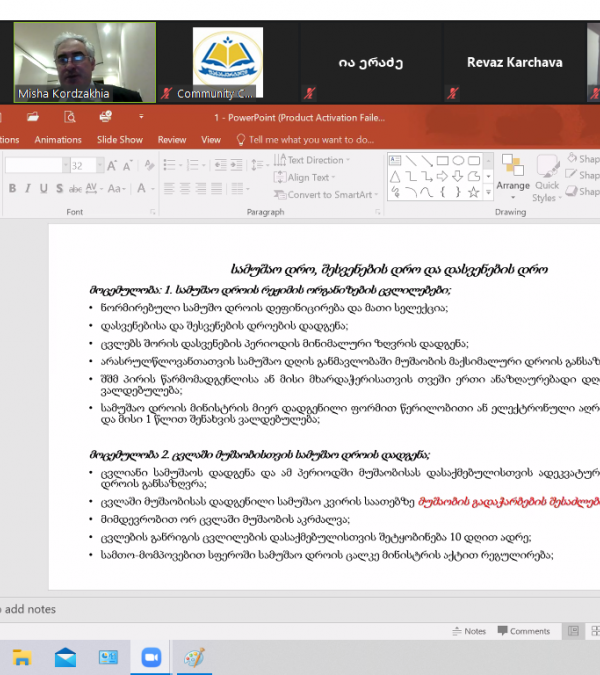Select the Curve shape
This screenshot has width=600, height=675.
(x=427, y=192)
